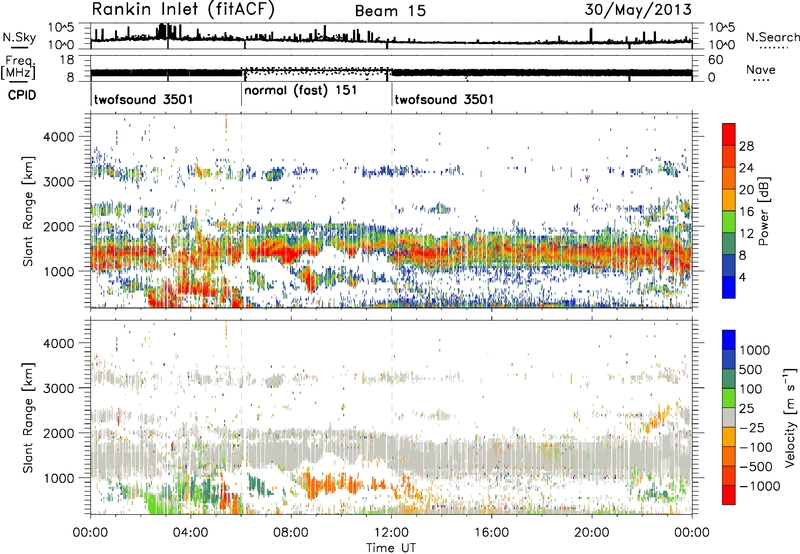This screenshot has height=554, width=800.
Task: Pick the bright blue bottom segment of power colorbar
Action: tap(729, 288)
